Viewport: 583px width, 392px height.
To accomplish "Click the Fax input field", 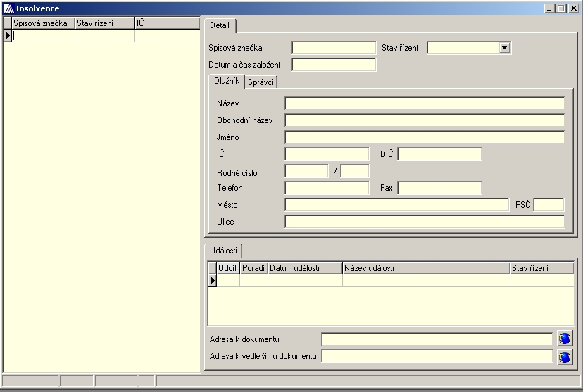I will pos(439,188).
